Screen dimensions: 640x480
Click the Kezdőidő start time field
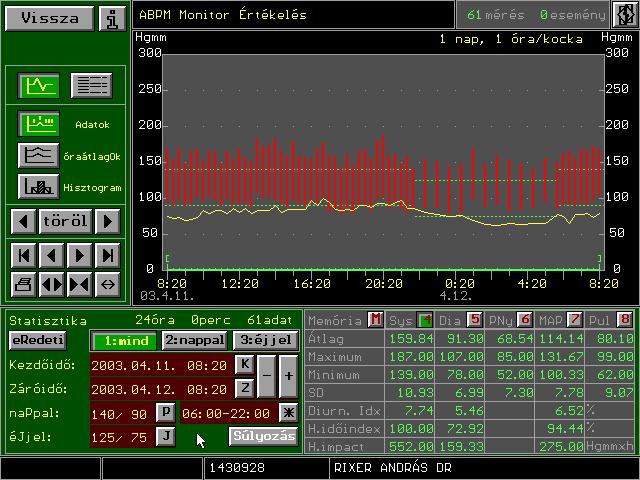coord(161,365)
